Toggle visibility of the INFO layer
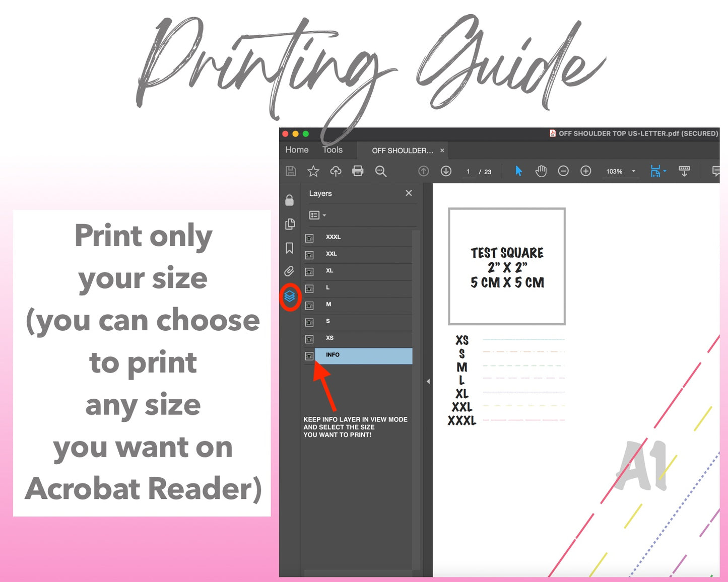 309,356
